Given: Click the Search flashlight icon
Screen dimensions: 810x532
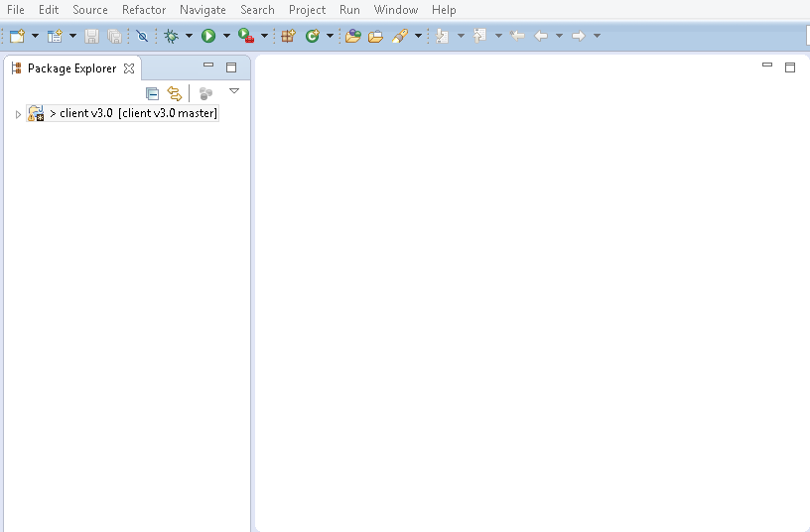Looking at the screenshot, I should (400, 36).
